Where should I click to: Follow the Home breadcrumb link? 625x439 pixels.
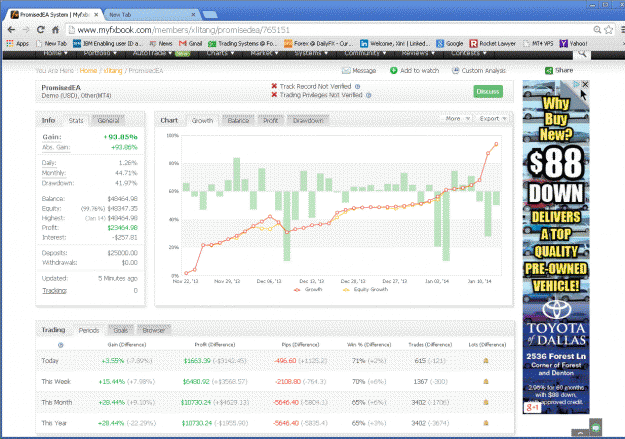point(88,71)
